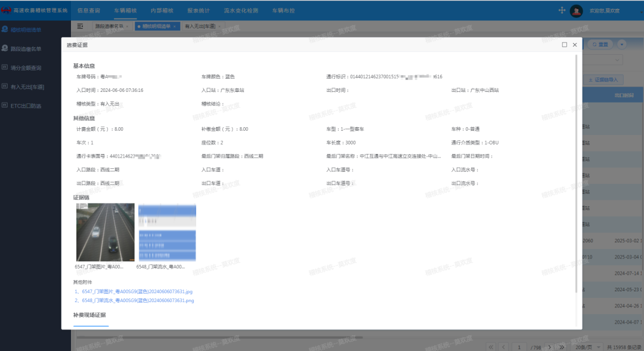
Task: Close the 路段追缴名单 tab
Action: point(128,26)
